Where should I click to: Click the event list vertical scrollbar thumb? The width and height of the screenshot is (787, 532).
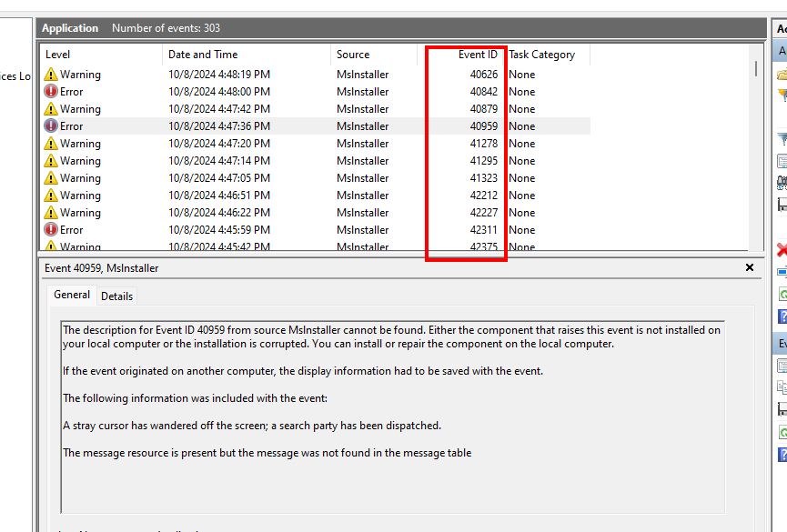click(756, 69)
